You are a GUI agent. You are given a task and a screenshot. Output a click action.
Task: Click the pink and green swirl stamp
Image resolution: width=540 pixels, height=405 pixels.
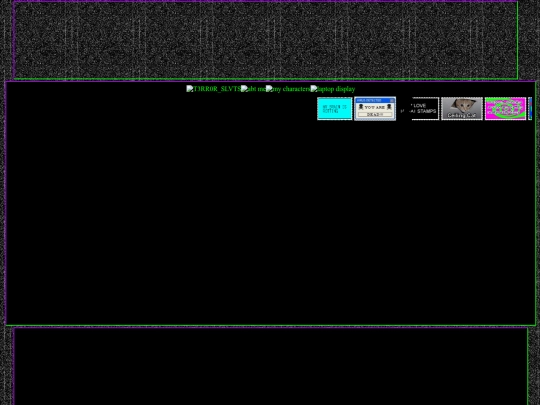(505, 109)
